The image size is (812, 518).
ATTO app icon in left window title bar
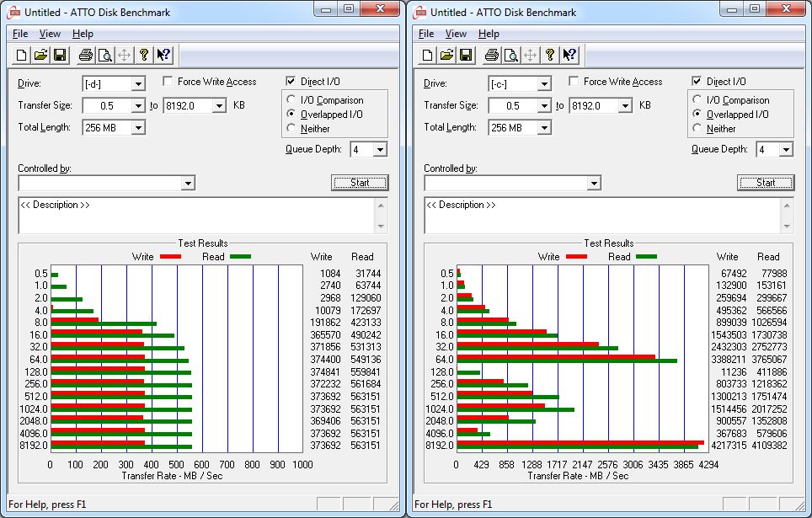(13, 13)
